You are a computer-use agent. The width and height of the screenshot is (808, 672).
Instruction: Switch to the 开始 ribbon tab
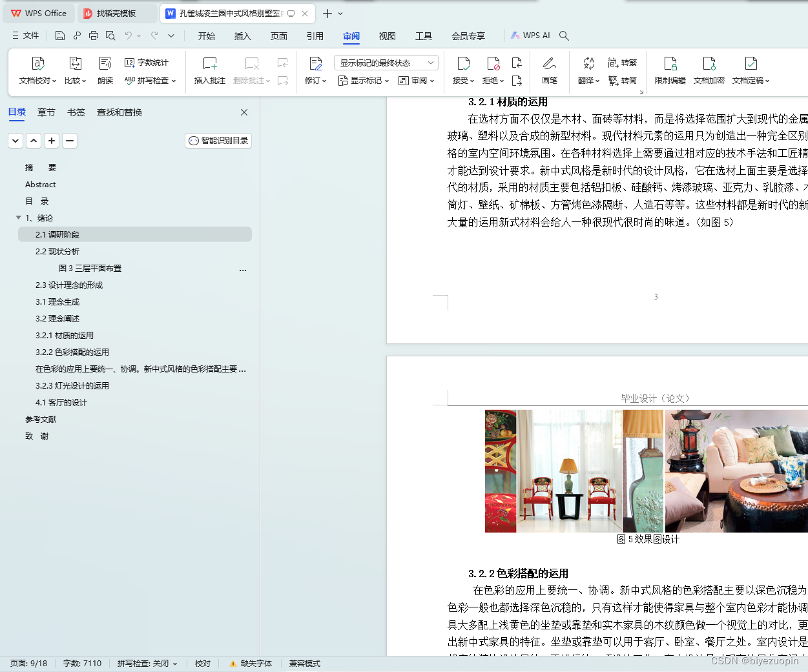click(x=207, y=36)
